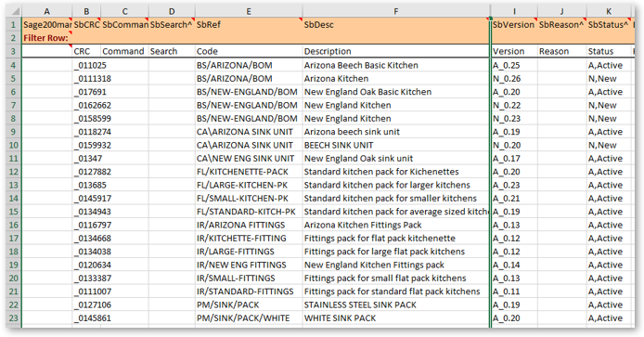This screenshot has height=337, width=644.
Task: Click CRC cell _017691
Action: (x=86, y=92)
